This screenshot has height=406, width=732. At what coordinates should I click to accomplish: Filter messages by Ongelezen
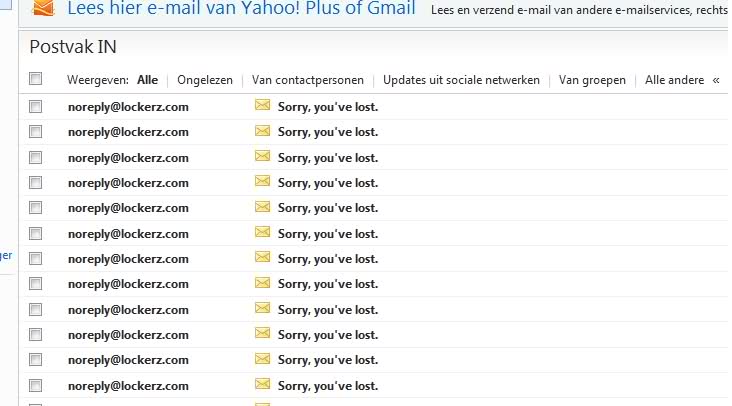205,80
